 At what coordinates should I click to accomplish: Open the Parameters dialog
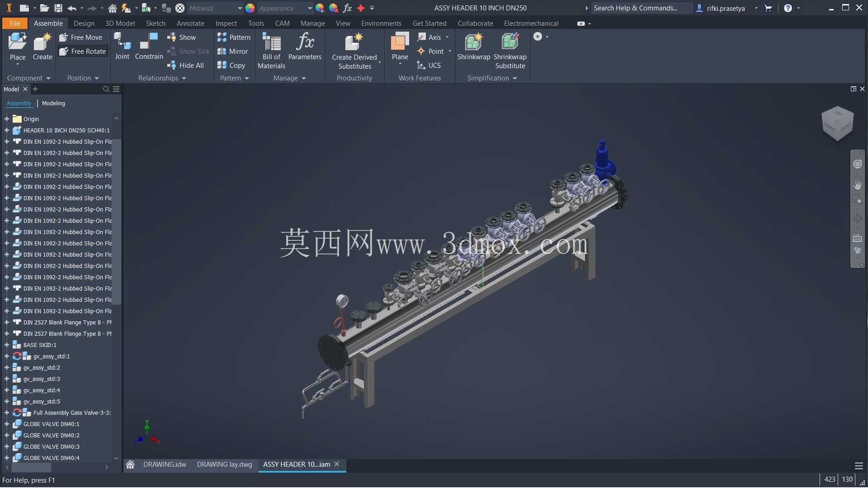[305, 46]
